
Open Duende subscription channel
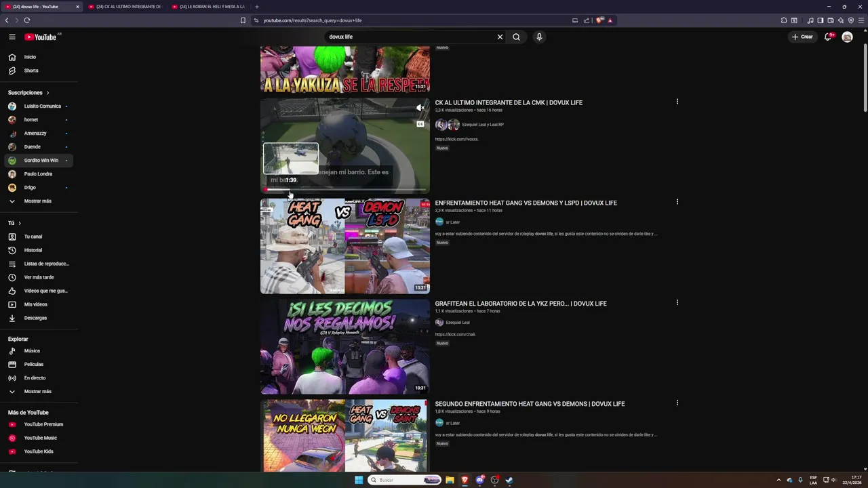41,146
